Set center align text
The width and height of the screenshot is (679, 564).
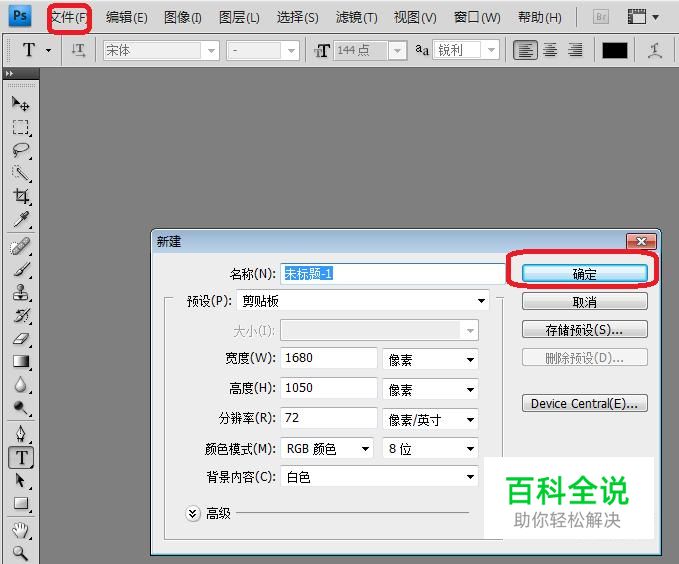[x=550, y=50]
